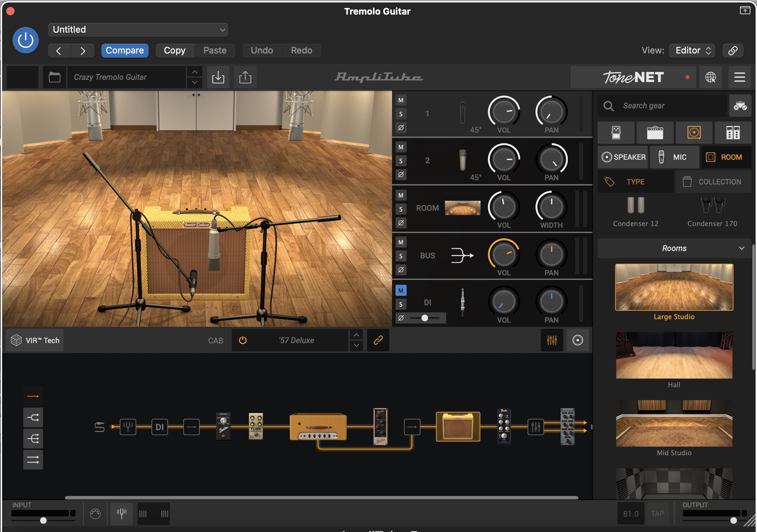
Task: Click the save preset download icon
Action: coord(218,77)
